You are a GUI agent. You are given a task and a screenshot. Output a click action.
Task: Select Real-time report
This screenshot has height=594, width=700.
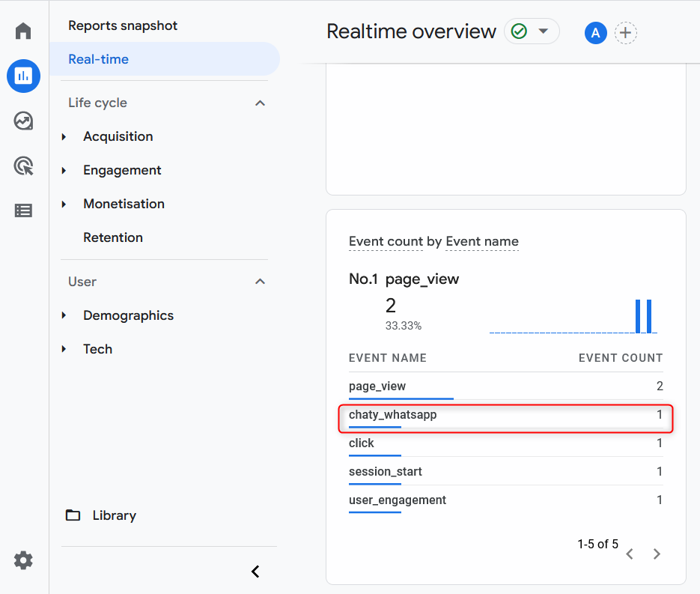point(165,59)
